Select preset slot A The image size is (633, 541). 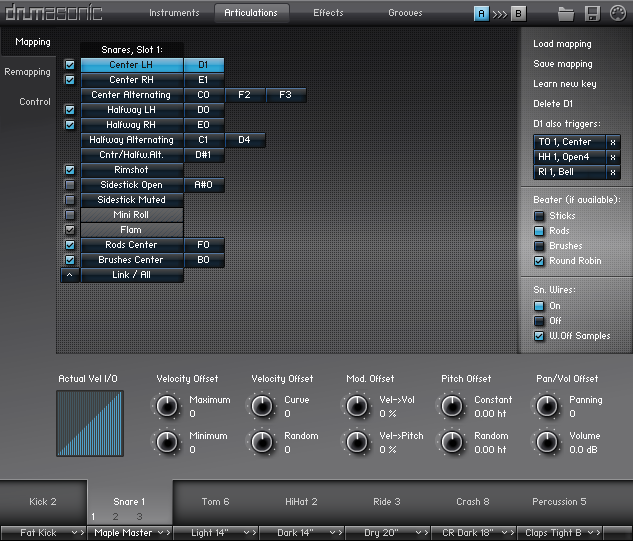coord(481,14)
